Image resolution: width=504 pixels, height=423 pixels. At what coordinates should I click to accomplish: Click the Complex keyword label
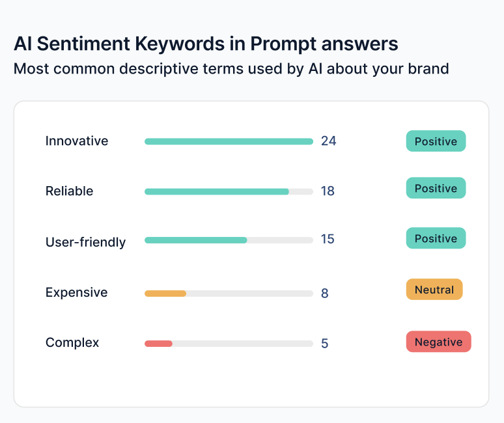coord(72,343)
